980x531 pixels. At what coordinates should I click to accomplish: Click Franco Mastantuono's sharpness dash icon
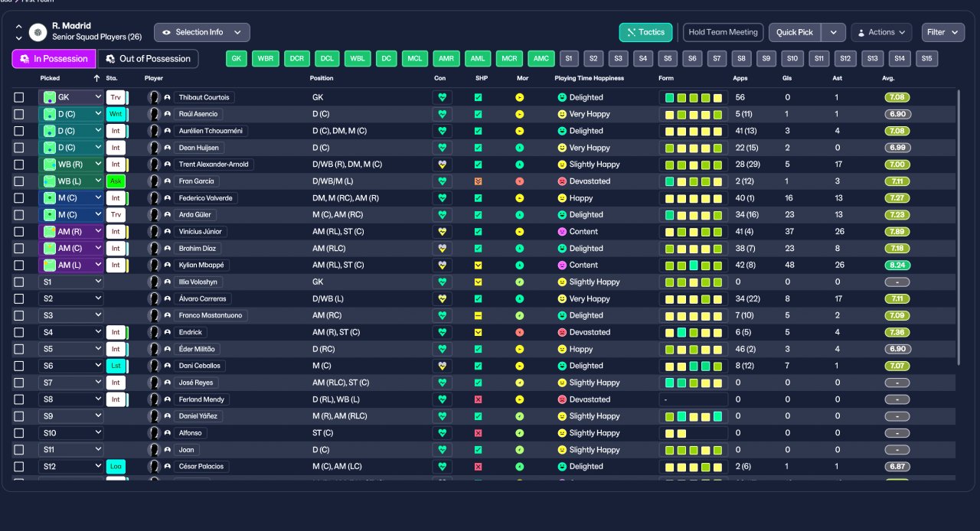(479, 315)
